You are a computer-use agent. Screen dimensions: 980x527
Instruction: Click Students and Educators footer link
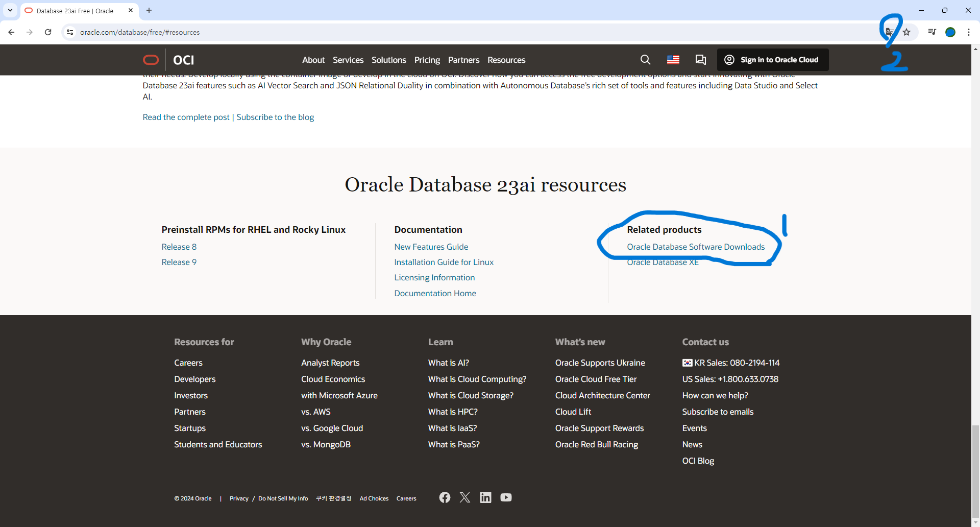pos(218,444)
